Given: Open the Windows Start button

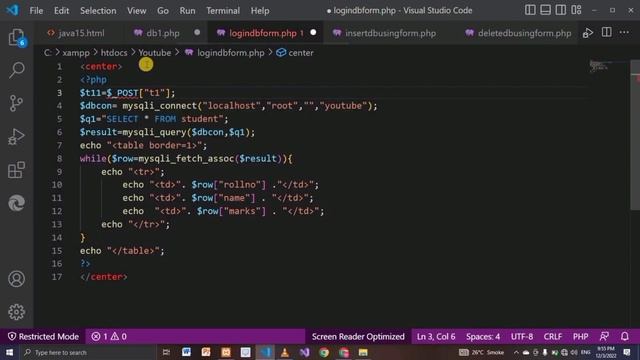Looking at the screenshot, I should (9, 352).
